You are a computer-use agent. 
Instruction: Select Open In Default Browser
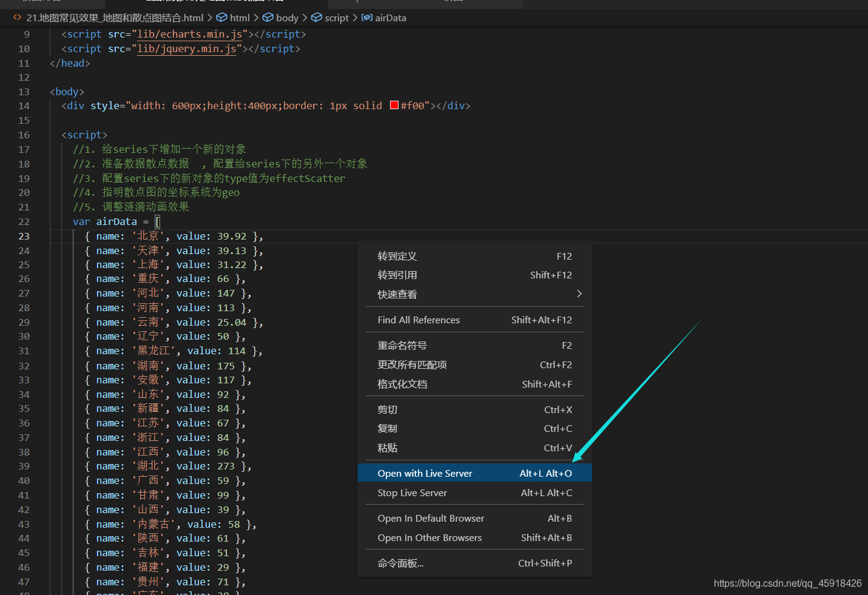(x=475, y=518)
